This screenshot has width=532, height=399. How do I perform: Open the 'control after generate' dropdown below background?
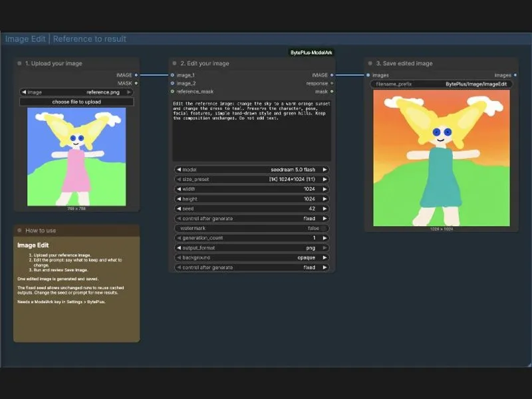(x=251, y=267)
